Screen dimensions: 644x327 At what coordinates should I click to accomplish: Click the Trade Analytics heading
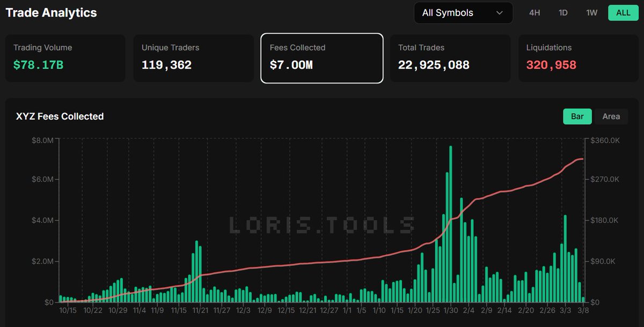(x=52, y=12)
